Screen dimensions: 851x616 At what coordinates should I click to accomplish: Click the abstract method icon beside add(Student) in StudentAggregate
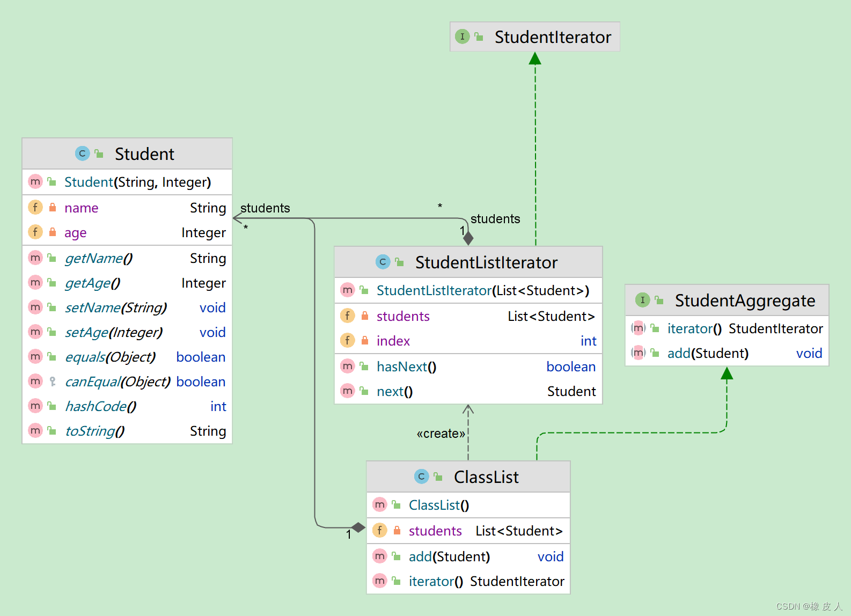click(638, 353)
